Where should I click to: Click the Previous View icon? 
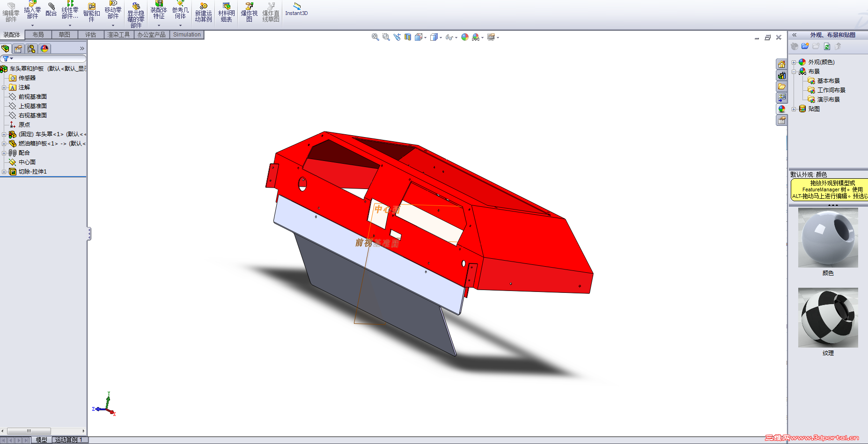[397, 37]
